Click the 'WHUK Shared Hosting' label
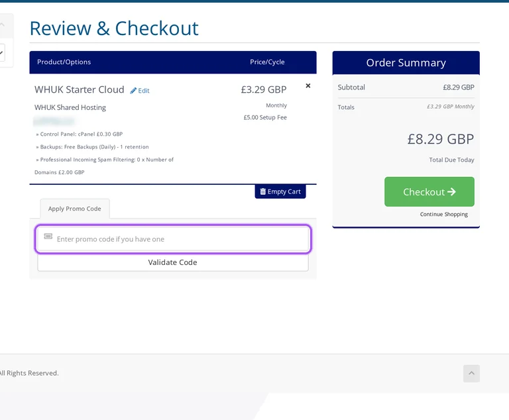 [70, 107]
